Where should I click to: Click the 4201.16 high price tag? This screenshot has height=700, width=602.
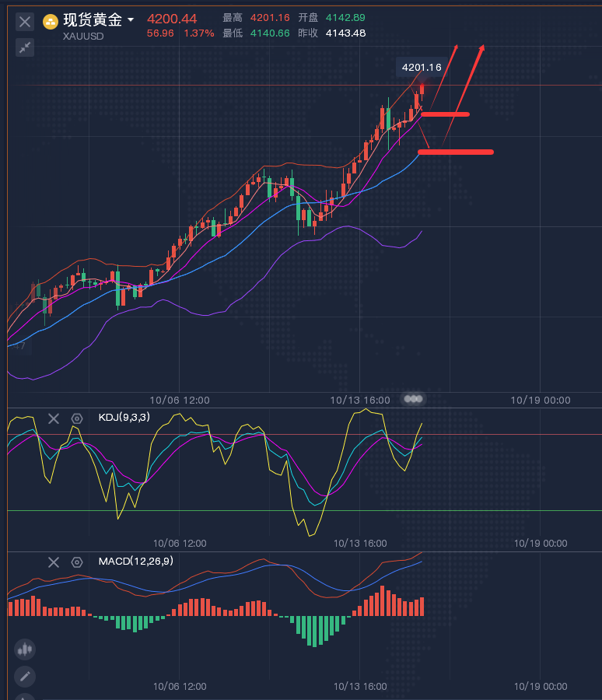[422, 68]
